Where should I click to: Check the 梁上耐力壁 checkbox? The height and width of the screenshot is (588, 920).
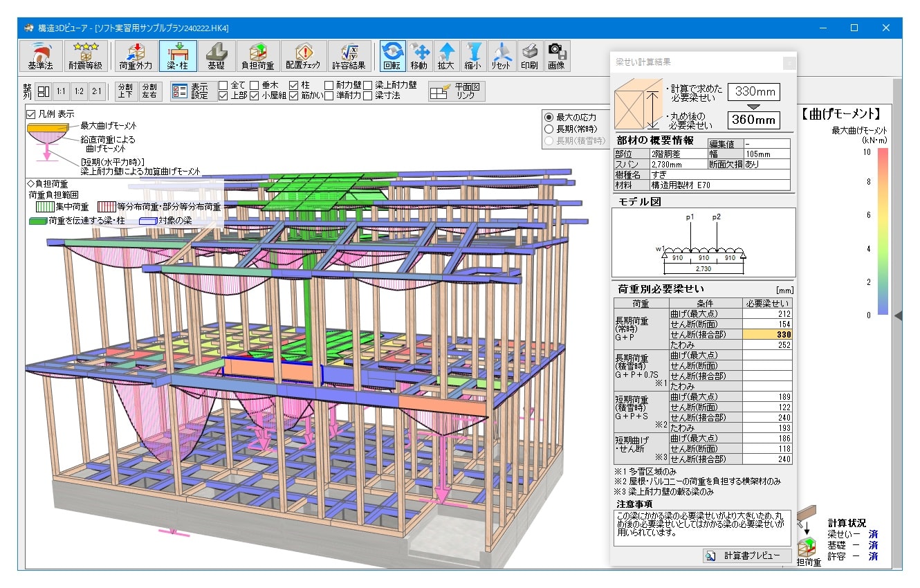click(368, 85)
